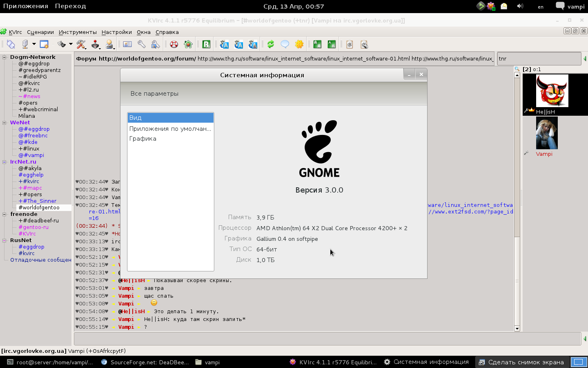This screenshot has height=368, width=588.
Task: Collapse the RusNet network tree node
Action: tap(4, 240)
